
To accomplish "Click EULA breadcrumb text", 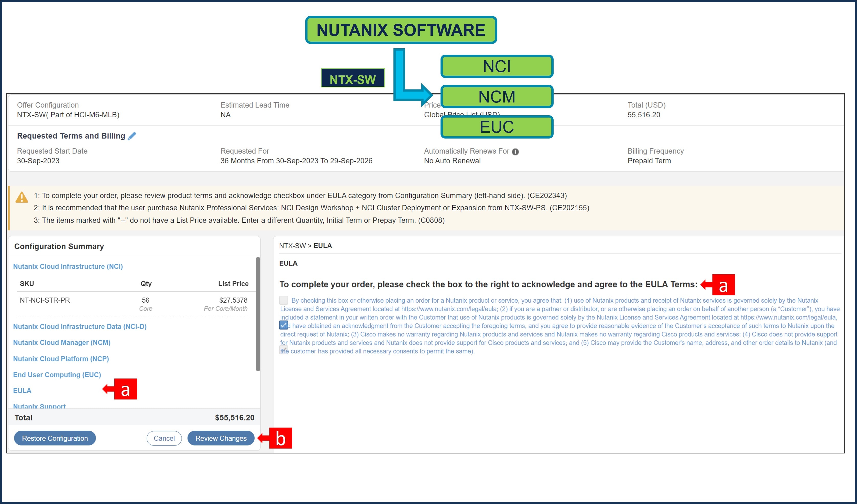I will tap(323, 246).
